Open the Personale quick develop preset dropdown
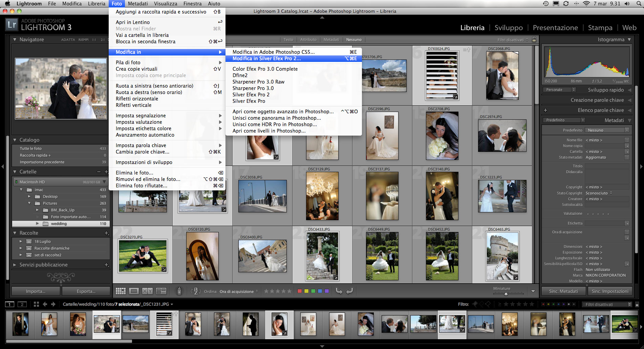The width and height of the screenshot is (644, 349). pyautogui.click(x=559, y=90)
